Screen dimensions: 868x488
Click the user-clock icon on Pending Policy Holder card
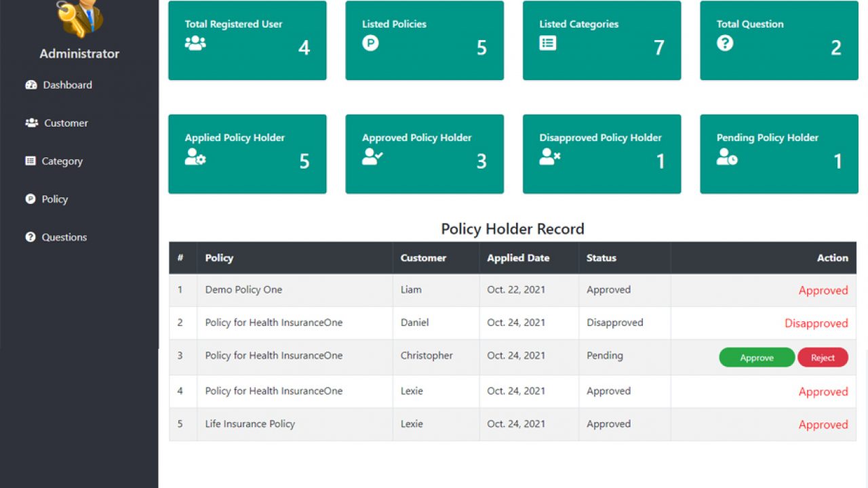pyautogui.click(x=727, y=157)
